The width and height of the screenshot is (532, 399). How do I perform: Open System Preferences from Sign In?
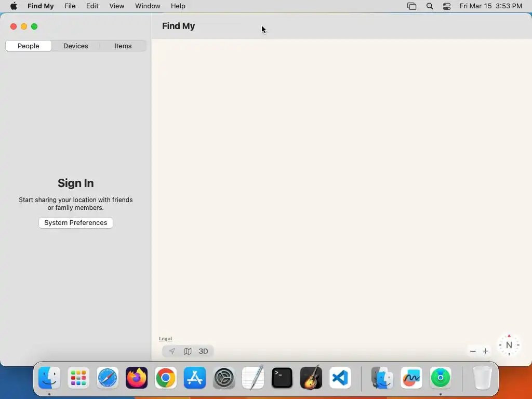[x=76, y=222]
